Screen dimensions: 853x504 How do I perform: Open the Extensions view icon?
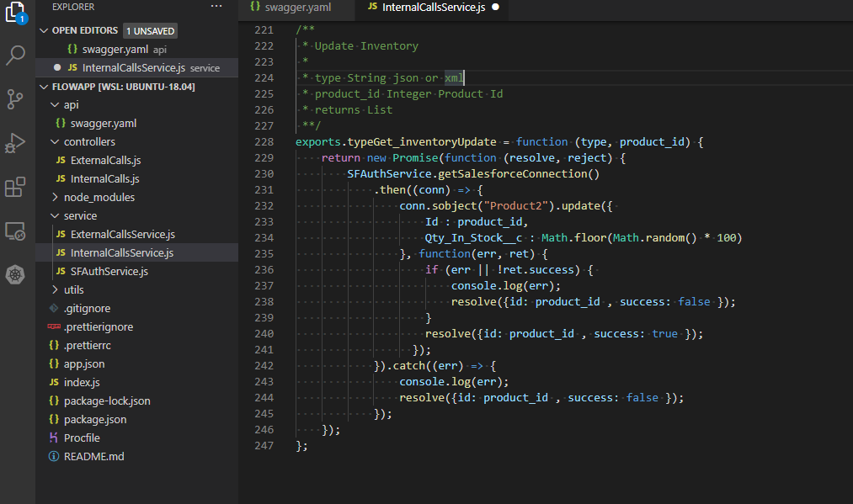coord(16,187)
